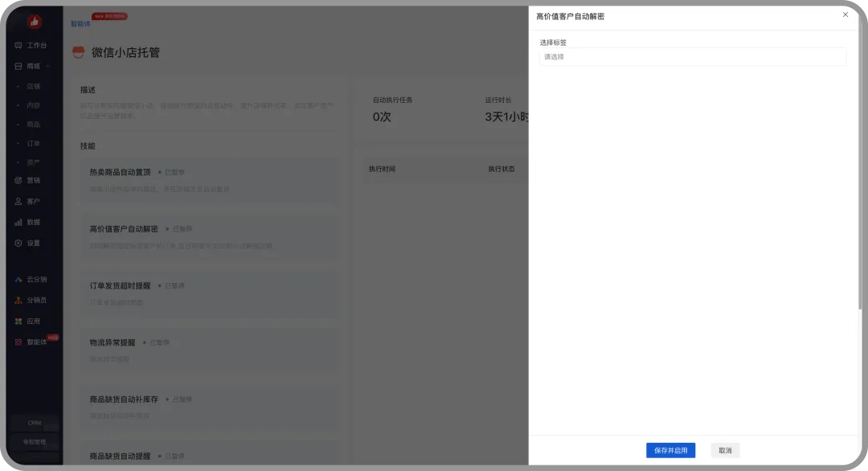Select 订单 under 商城 menu

33,143
